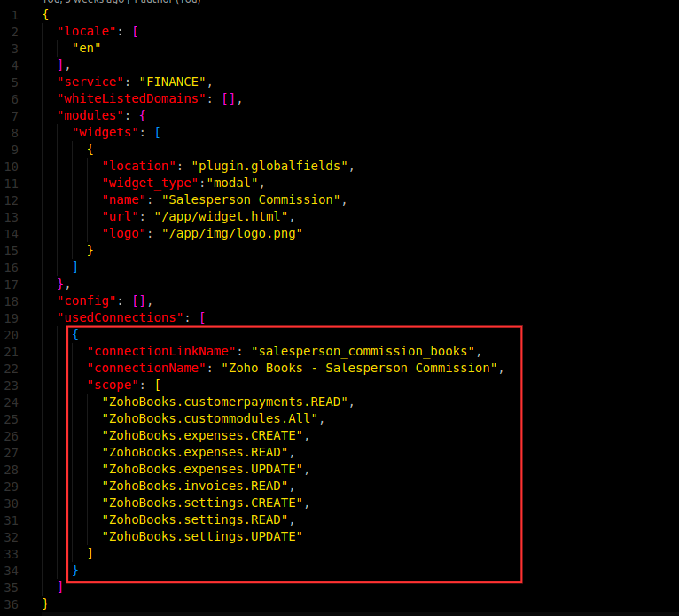
Task: Click the "logo" key
Action: pos(124,234)
